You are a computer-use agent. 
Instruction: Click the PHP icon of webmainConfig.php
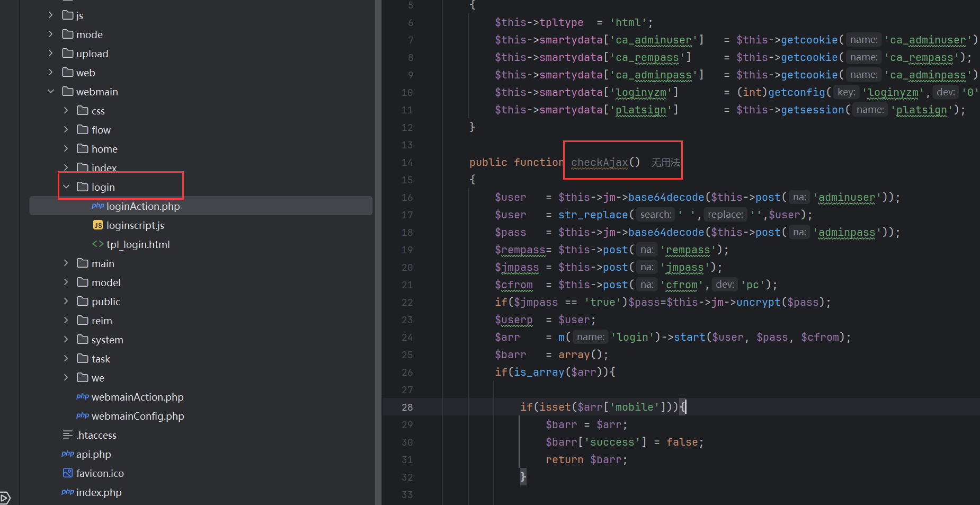click(x=83, y=415)
